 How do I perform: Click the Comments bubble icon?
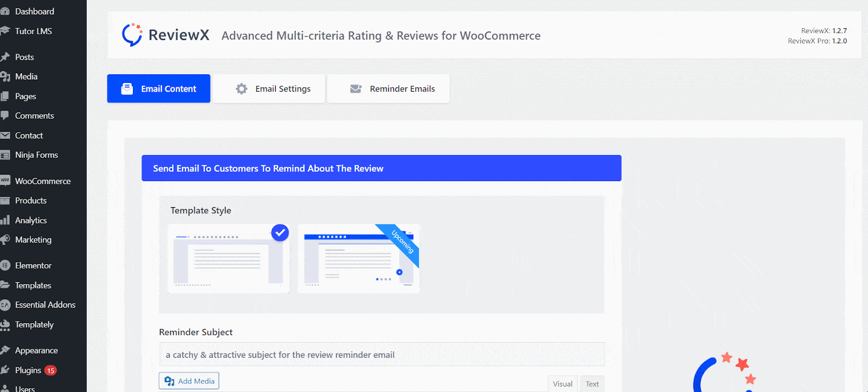tap(5, 115)
